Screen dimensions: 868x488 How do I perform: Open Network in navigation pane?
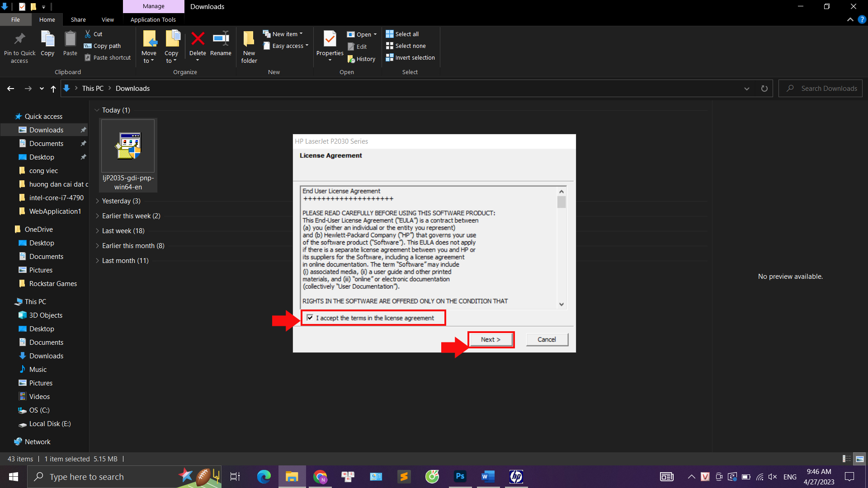pyautogui.click(x=38, y=441)
